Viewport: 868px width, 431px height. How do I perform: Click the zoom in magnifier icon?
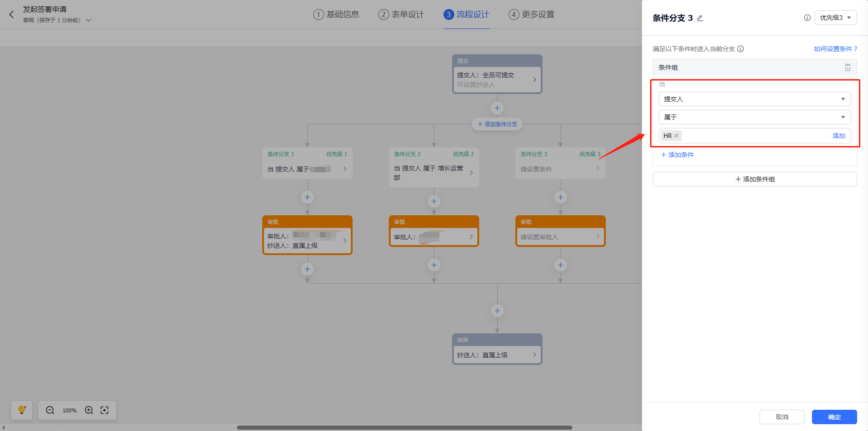pyautogui.click(x=89, y=410)
